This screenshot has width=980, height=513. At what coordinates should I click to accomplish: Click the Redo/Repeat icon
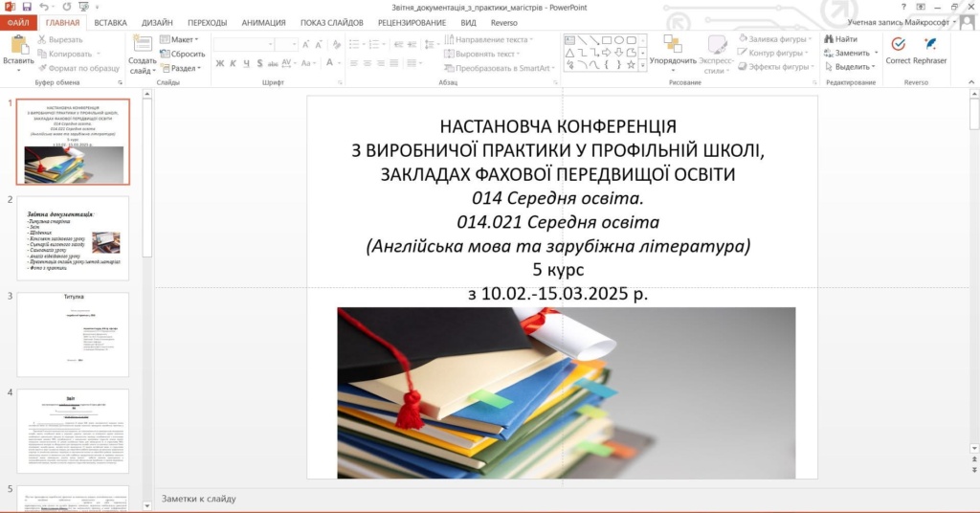[x=67, y=7]
